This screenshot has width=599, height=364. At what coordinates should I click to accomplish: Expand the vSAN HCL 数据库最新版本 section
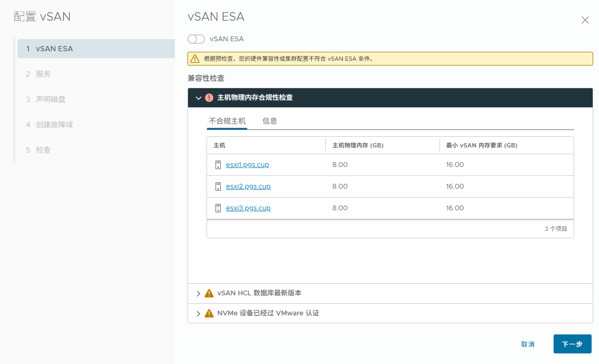click(198, 293)
